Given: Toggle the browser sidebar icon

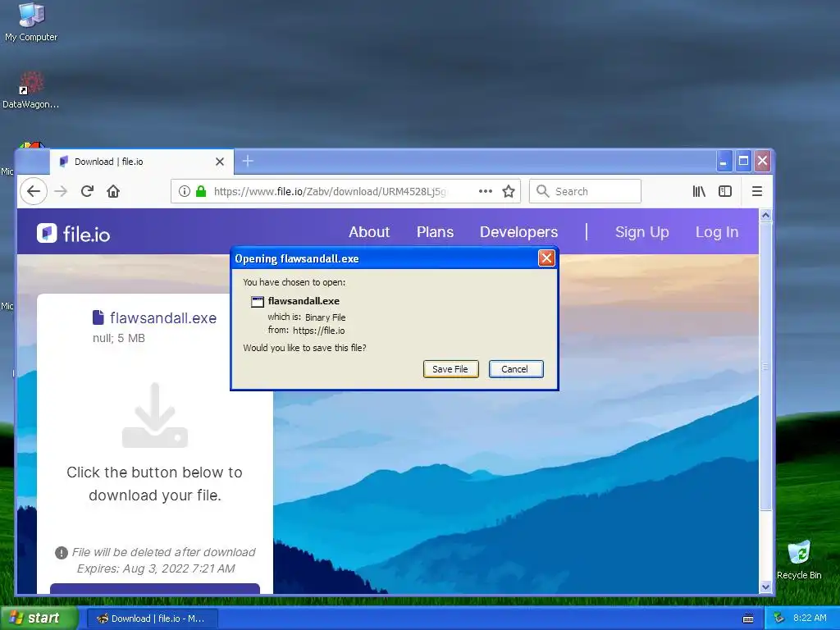Looking at the screenshot, I should [x=725, y=191].
